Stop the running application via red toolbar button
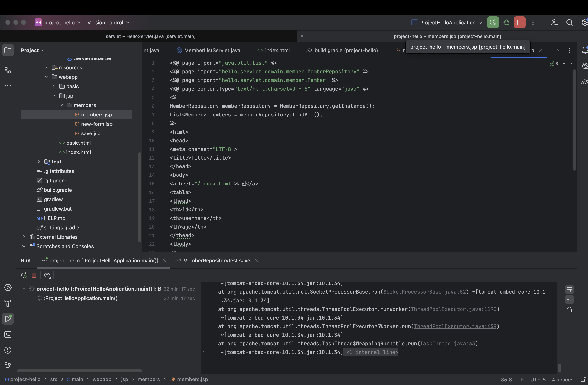Viewport: 588px width, 385px height. tap(520, 23)
